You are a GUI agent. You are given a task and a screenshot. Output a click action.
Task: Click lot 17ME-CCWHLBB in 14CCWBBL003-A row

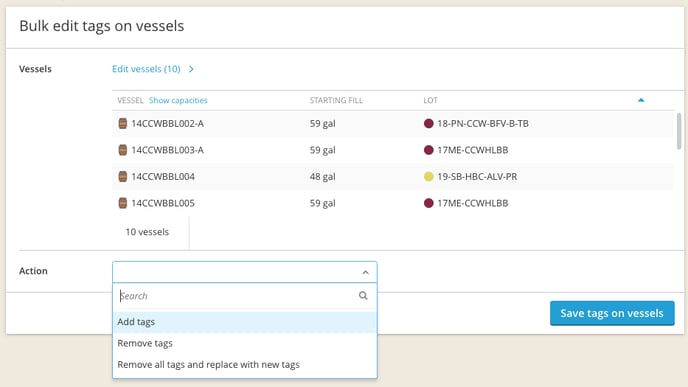[473, 150]
